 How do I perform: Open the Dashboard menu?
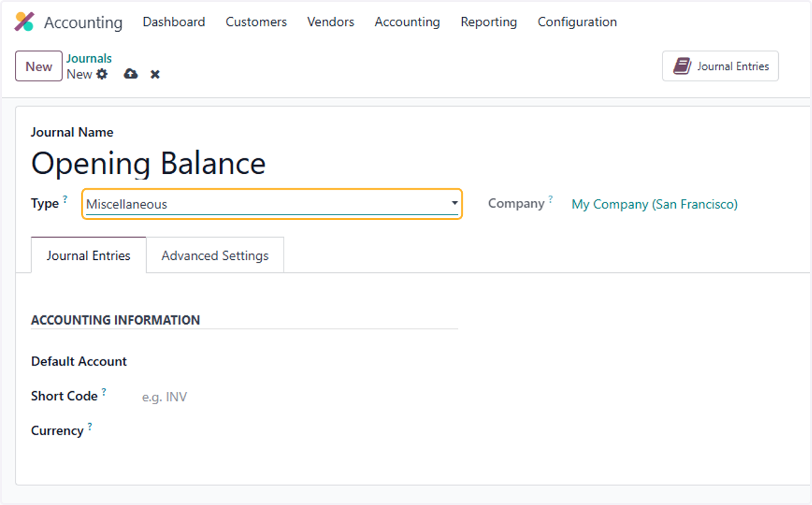[174, 22]
